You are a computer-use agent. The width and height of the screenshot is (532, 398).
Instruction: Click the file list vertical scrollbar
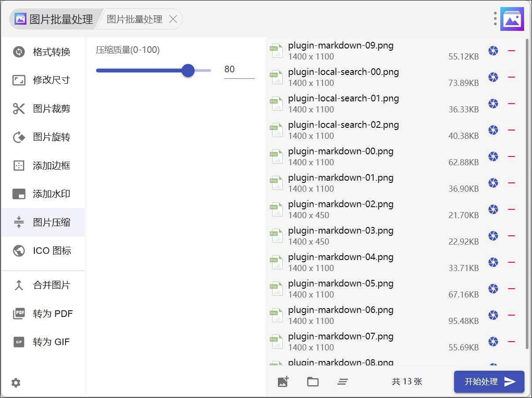tap(527, 194)
